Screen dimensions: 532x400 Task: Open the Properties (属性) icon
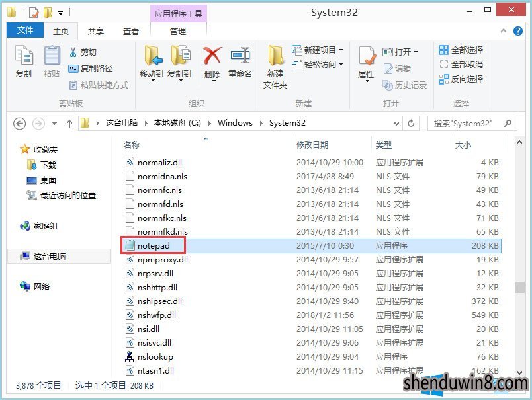(x=367, y=56)
